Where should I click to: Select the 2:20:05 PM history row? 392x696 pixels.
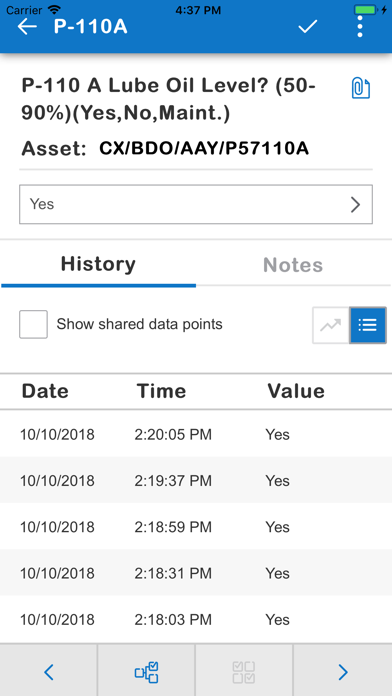click(x=196, y=434)
